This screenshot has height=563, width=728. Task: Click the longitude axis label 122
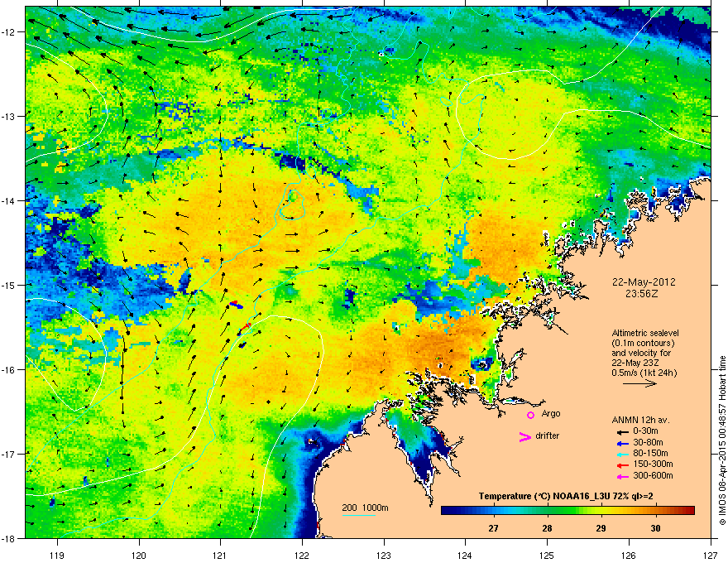pyautogui.click(x=302, y=555)
